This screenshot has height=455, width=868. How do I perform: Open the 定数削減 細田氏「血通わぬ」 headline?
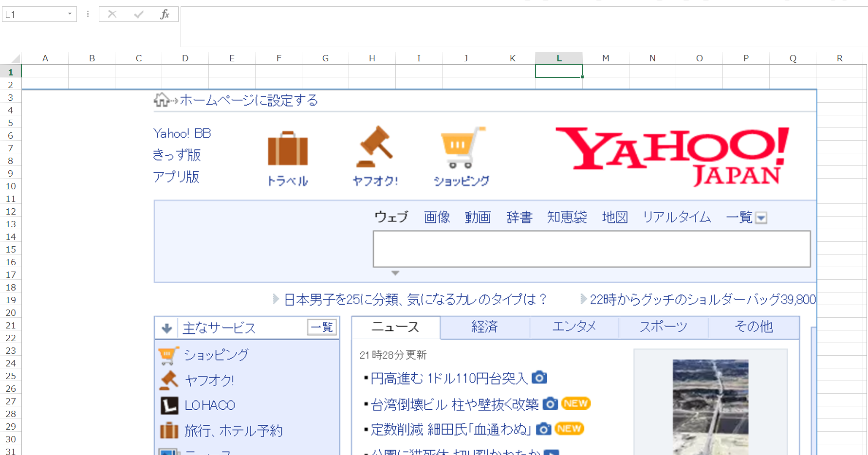(451, 429)
